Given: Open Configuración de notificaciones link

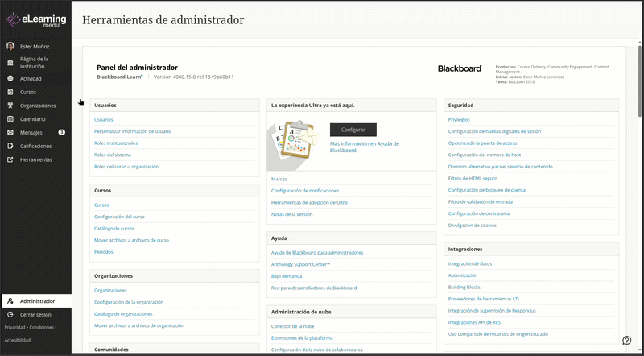Looking at the screenshot, I should click(x=305, y=191).
